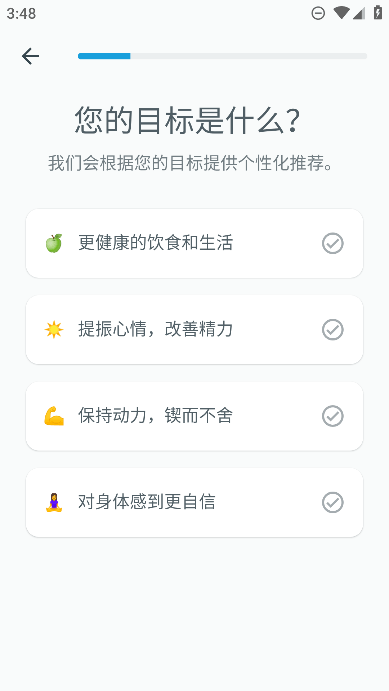Select the 更健康的饮食和生活 goal card

pyautogui.click(x=194, y=243)
